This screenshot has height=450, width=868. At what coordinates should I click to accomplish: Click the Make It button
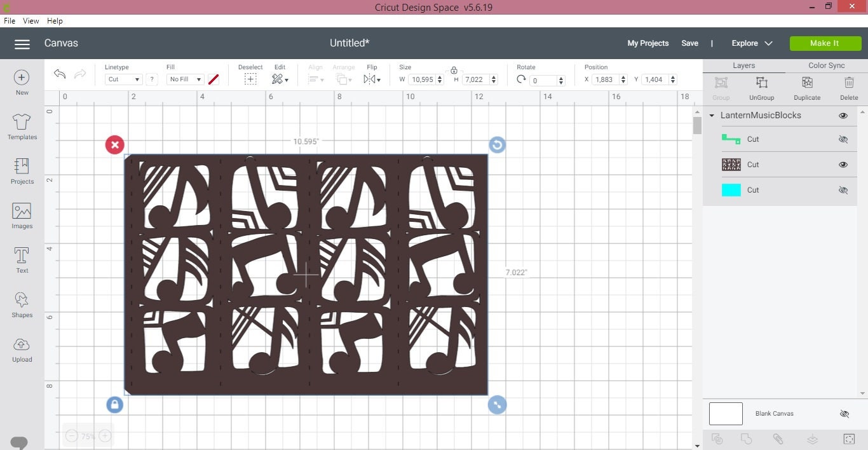824,43
